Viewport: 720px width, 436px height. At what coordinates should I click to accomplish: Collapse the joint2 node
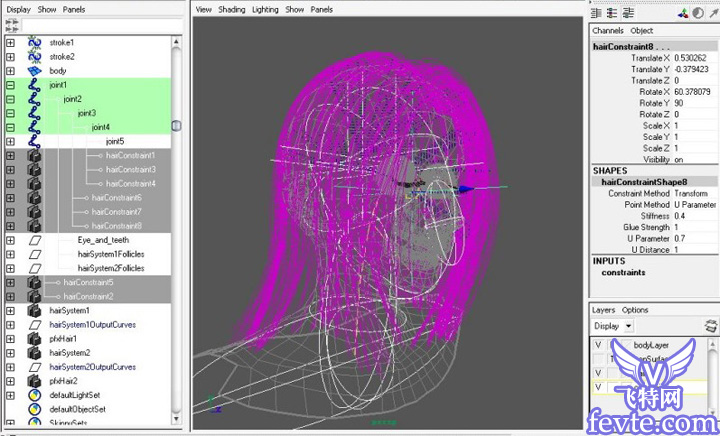[x=10, y=100]
